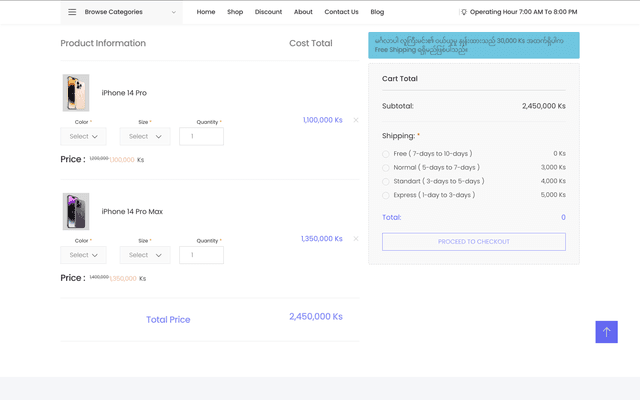The image size is (640, 400).
Task: Visit the Blog page
Action: (x=377, y=12)
